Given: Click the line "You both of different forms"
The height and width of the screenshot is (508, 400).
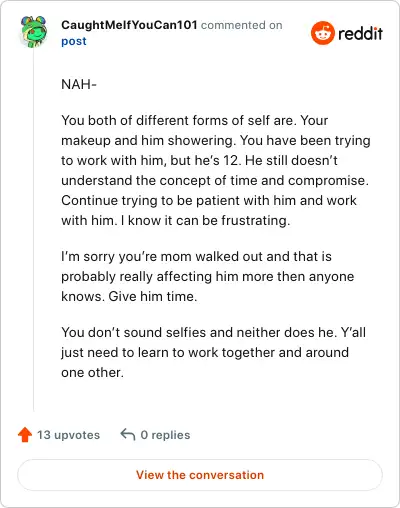Looking at the screenshot, I should click(195, 120).
